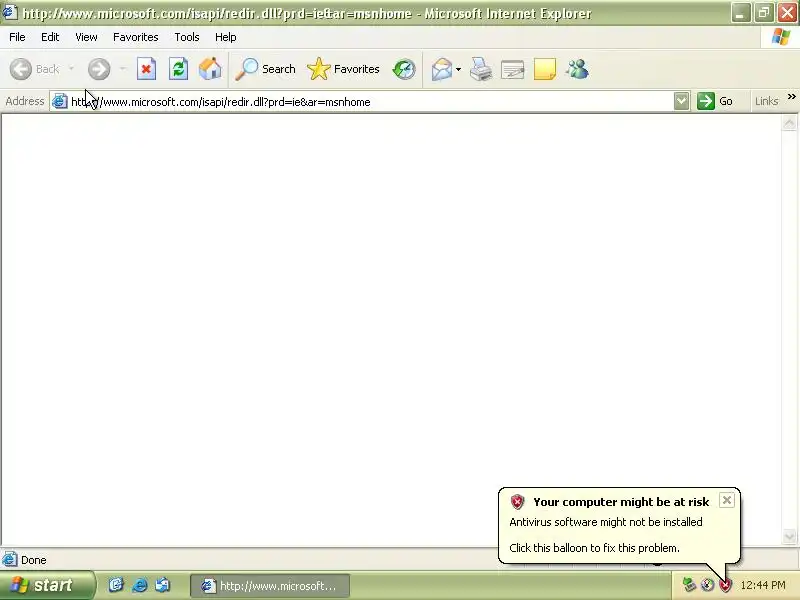Image resolution: width=800 pixels, height=600 pixels.
Task: Open the Start menu
Action: click(47, 585)
